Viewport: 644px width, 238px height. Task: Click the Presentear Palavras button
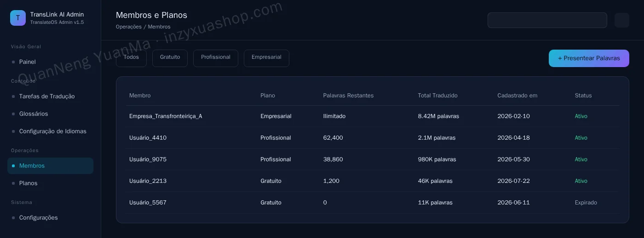pyautogui.click(x=589, y=58)
